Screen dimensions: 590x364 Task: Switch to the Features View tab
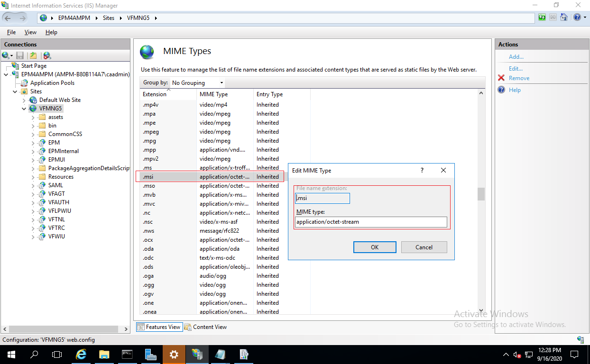(159, 327)
